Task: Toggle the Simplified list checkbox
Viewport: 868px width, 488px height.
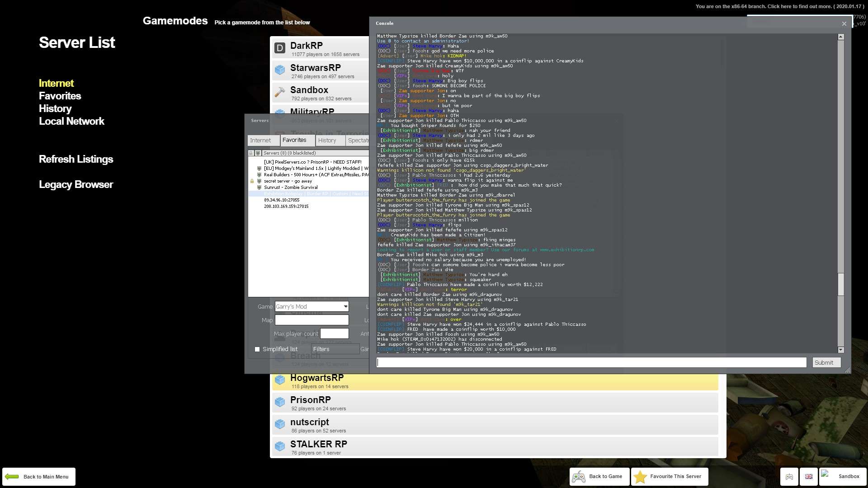Action: tap(257, 349)
